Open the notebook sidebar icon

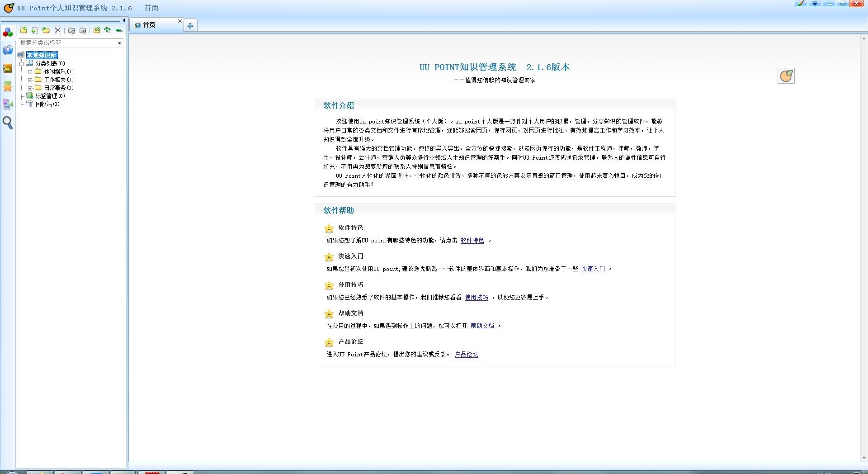pyautogui.click(x=8, y=68)
